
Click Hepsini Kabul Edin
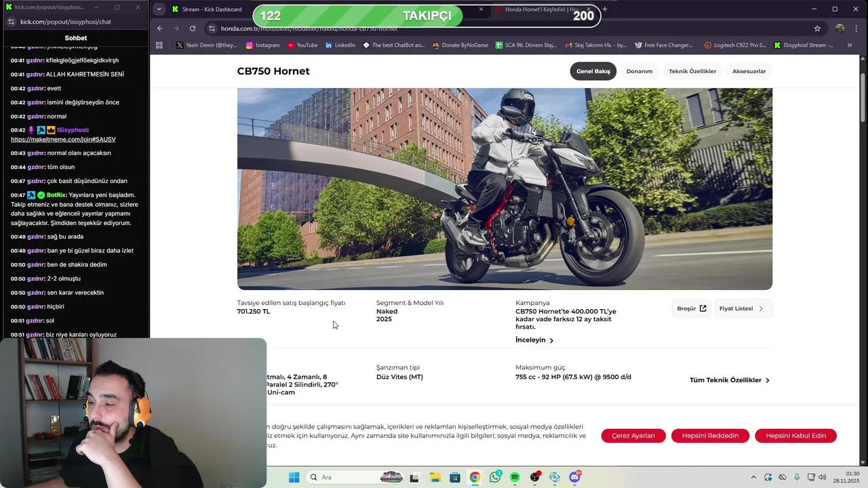click(x=795, y=436)
